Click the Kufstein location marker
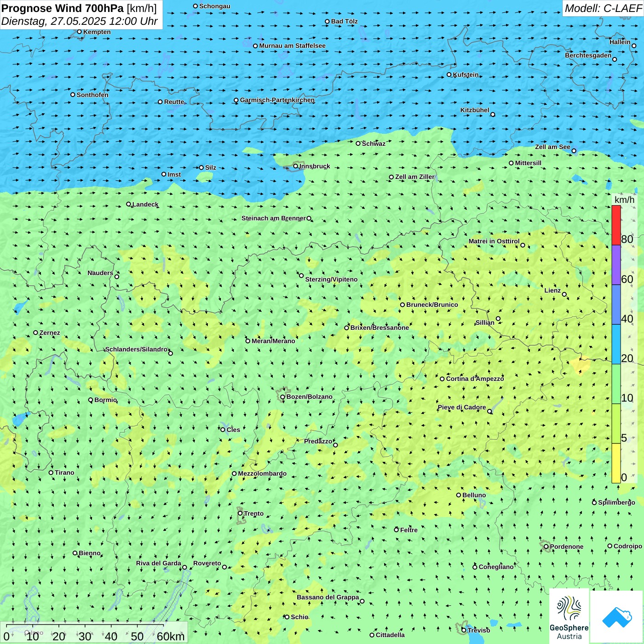 tap(449, 75)
